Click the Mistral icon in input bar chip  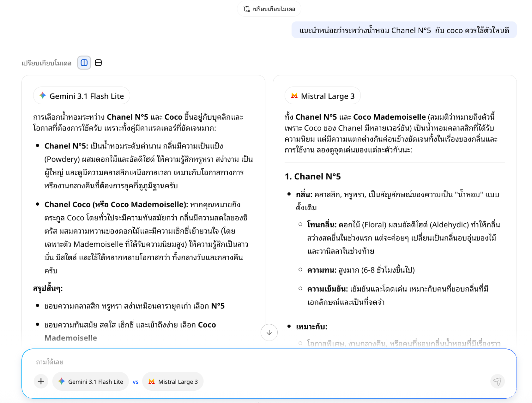click(152, 381)
